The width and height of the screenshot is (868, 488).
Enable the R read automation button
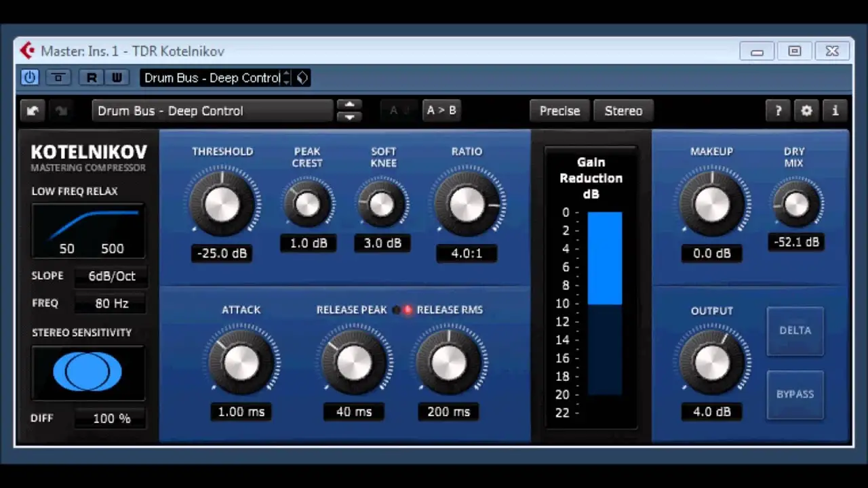point(92,77)
